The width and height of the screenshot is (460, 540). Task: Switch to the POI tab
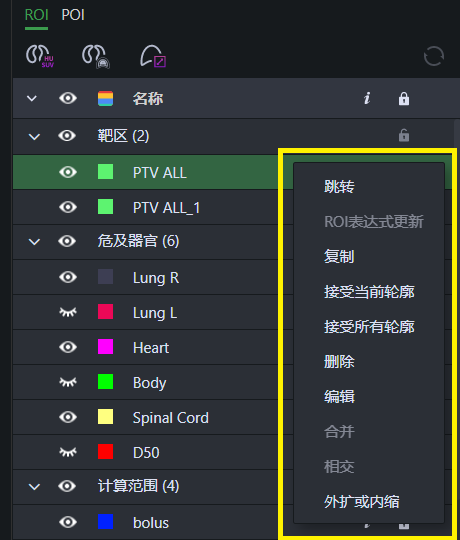pyautogui.click(x=73, y=15)
